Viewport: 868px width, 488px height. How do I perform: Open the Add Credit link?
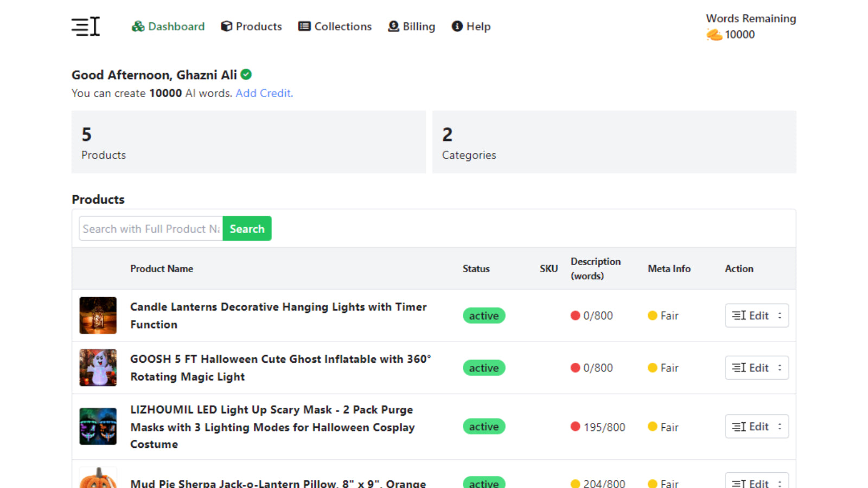pyautogui.click(x=264, y=93)
